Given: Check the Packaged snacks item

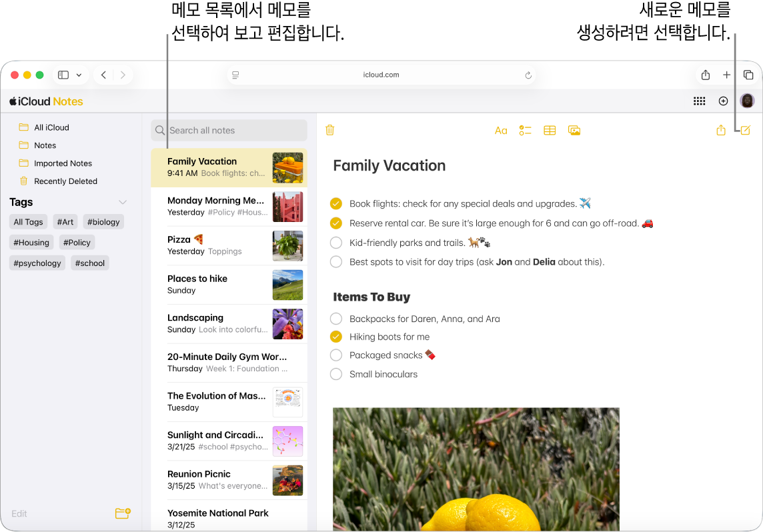Looking at the screenshot, I should point(335,355).
